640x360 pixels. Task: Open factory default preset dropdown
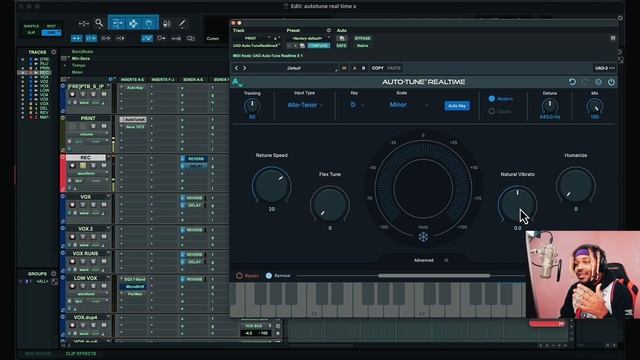(309, 38)
